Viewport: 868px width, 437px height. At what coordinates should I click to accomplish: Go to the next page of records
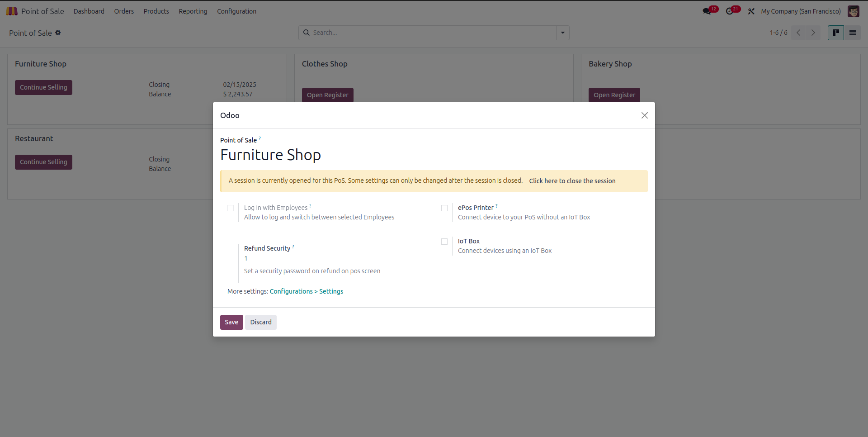pyautogui.click(x=813, y=33)
